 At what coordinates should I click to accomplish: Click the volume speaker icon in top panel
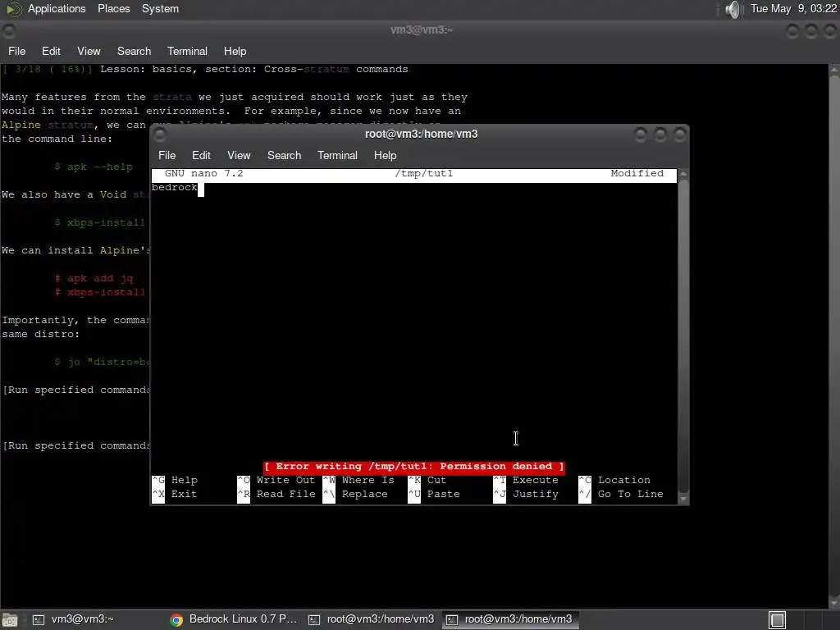[x=733, y=9]
